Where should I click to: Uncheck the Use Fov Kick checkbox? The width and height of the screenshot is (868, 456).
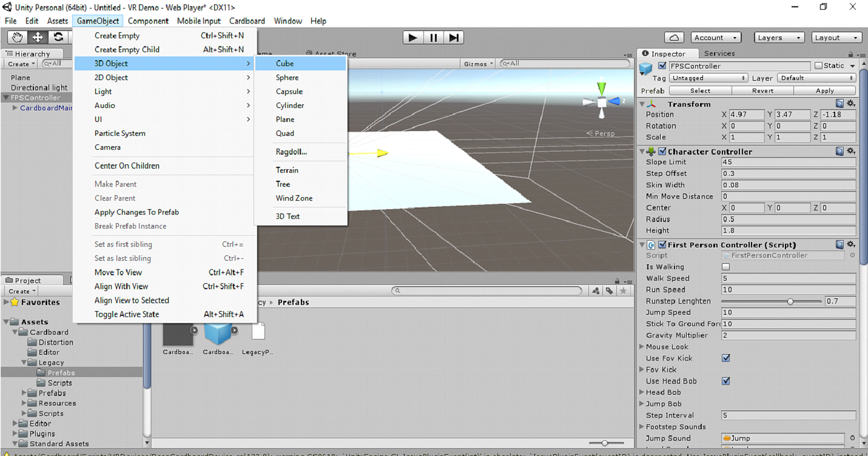pyautogui.click(x=726, y=358)
